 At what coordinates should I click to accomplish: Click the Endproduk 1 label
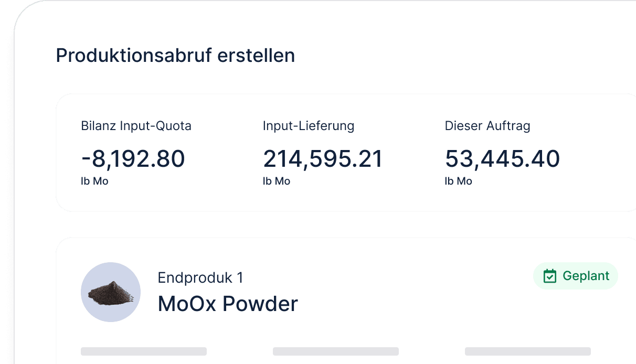200,277
